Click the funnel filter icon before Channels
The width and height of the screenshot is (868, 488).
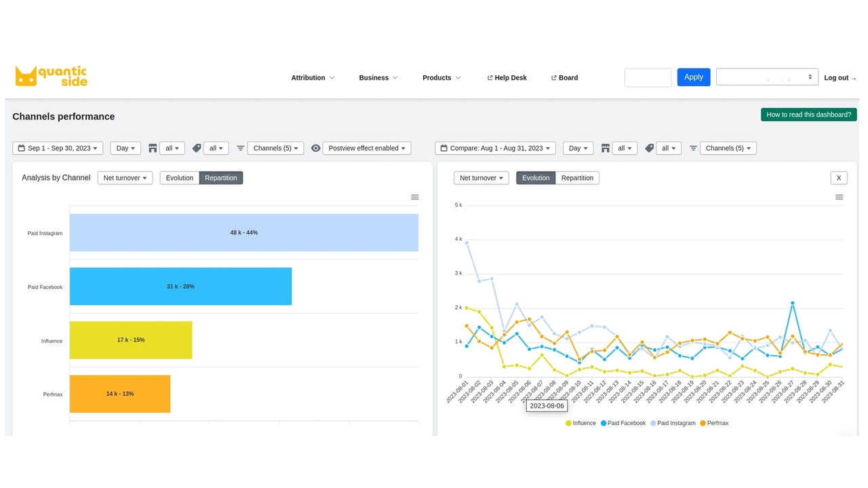tap(241, 148)
